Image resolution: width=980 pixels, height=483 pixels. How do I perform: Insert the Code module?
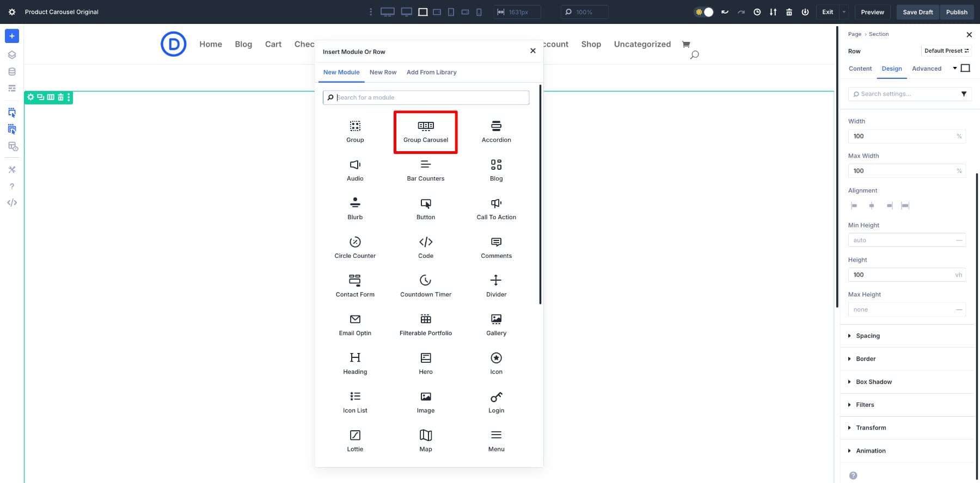426,248
